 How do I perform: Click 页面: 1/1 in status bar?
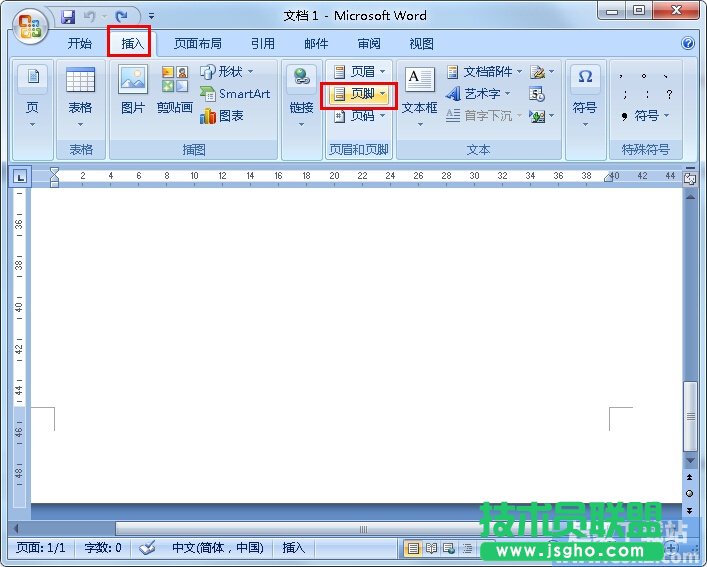coord(41,548)
